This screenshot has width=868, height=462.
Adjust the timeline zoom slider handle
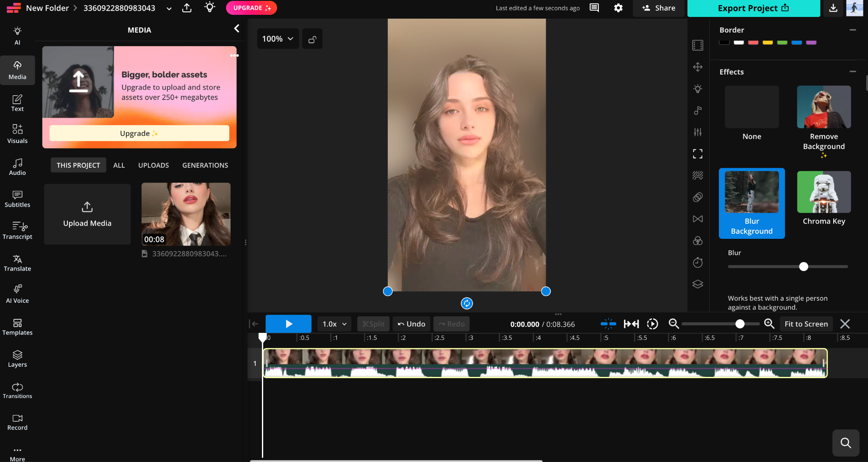point(740,324)
